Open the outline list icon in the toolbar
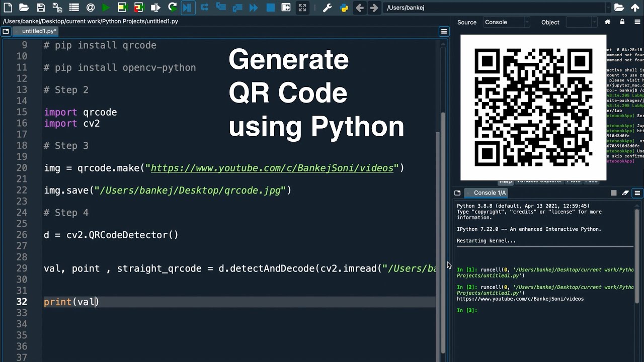This screenshot has width=644, height=362. point(74,8)
